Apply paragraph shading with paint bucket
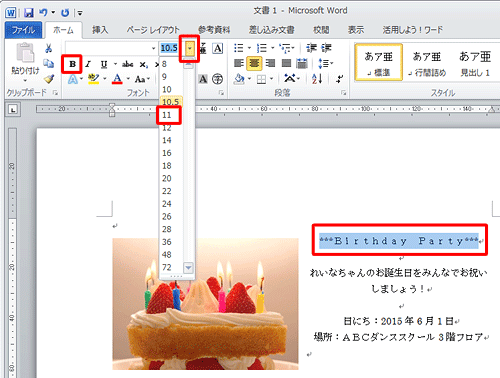This screenshot has height=378, width=500. 239,79
